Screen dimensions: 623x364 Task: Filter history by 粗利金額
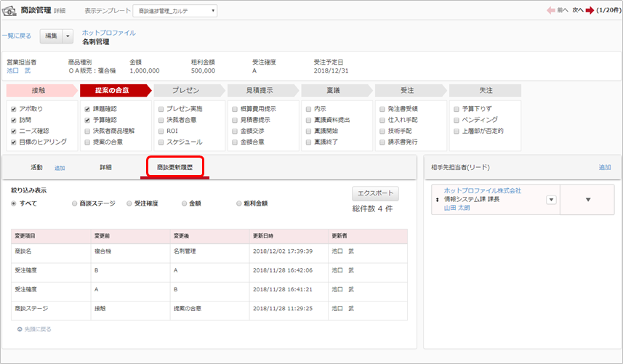pyautogui.click(x=238, y=203)
